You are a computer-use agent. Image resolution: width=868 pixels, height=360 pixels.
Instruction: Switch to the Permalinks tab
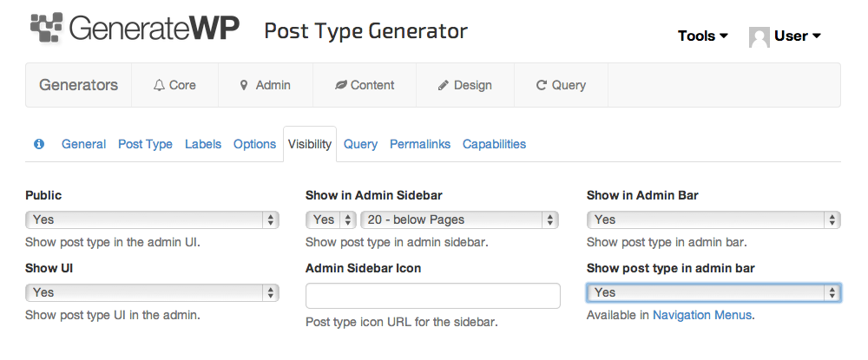point(420,144)
